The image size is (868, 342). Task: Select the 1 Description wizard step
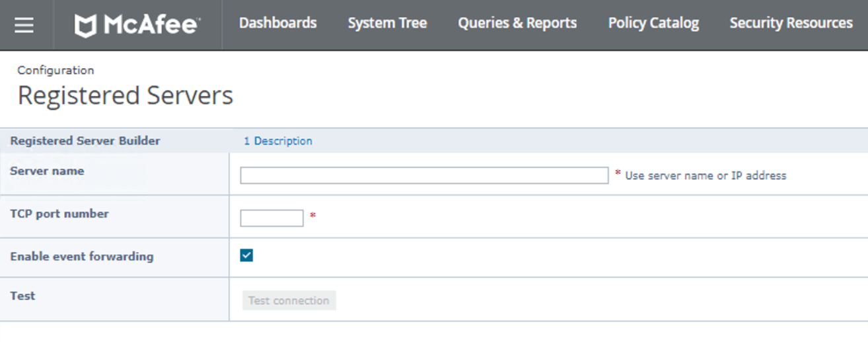[278, 141]
